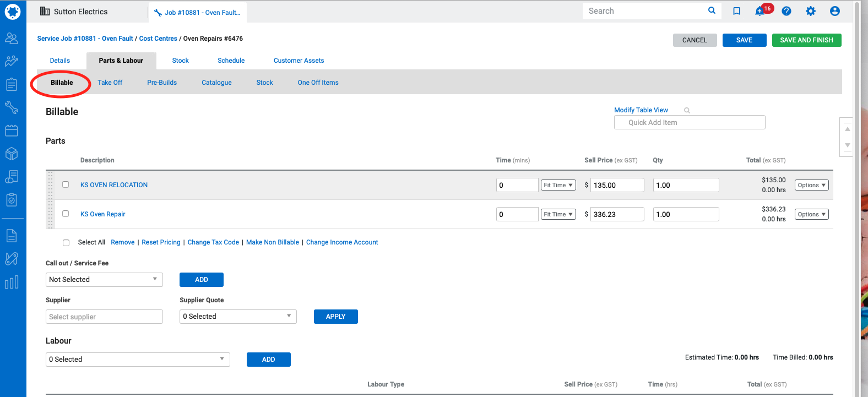The height and width of the screenshot is (397, 868).
Task: Expand Options menu for KS OVEN RELOCATION
Action: point(811,185)
